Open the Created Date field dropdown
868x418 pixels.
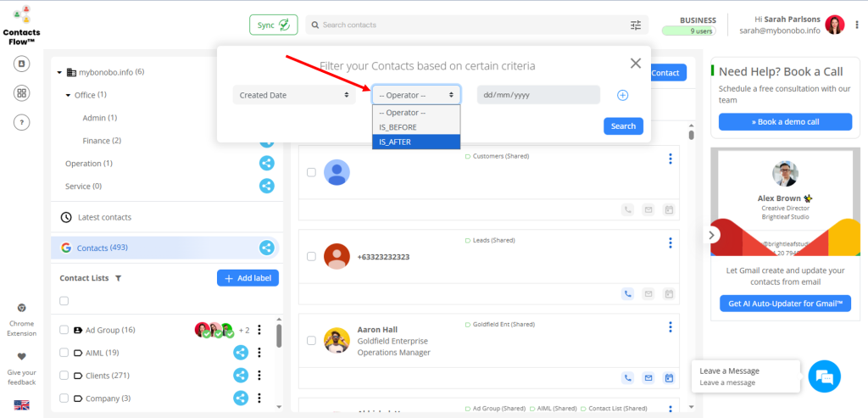click(x=294, y=95)
